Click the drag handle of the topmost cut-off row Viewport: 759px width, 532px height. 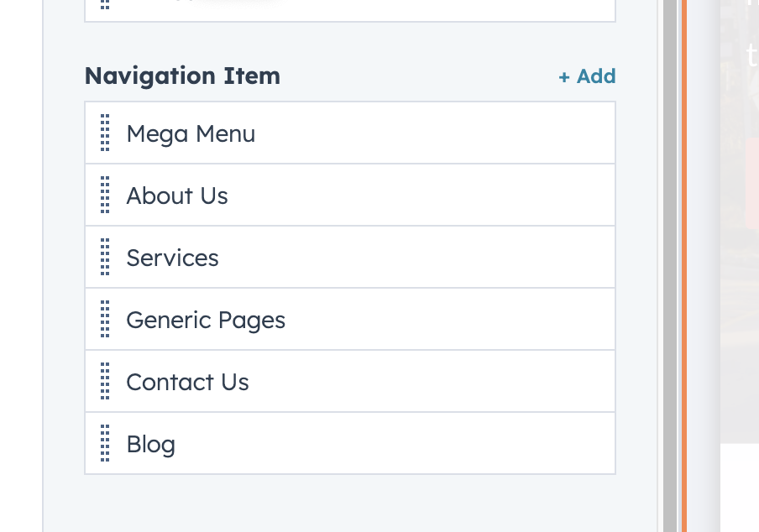105,4
